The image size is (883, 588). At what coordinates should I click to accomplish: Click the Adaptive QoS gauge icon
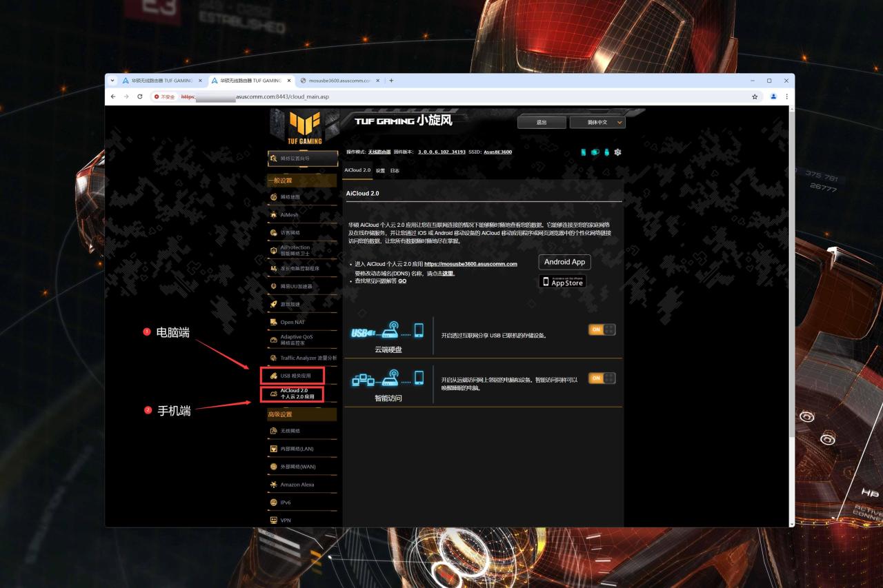click(274, 340)
